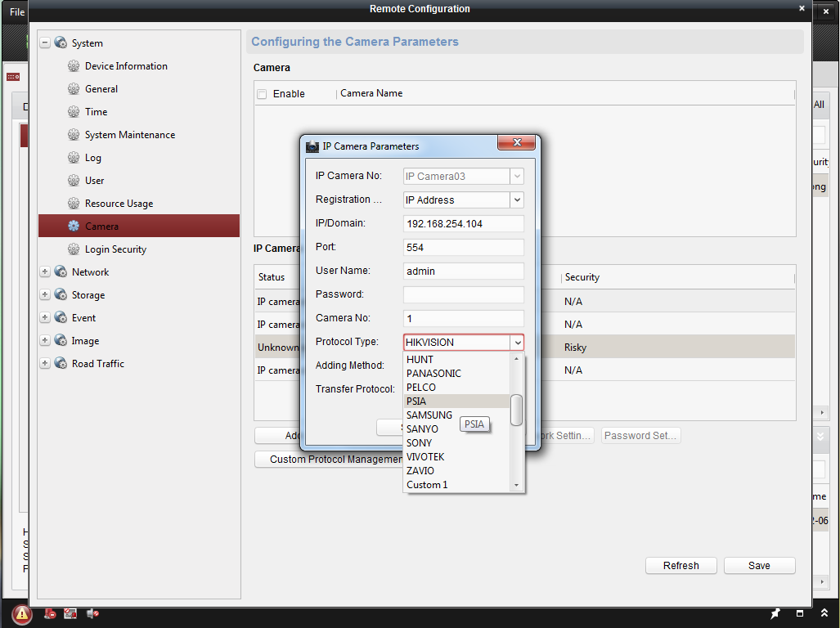Click the alarm warning triangle icon
840x628 pixels.
coord(22,614)
